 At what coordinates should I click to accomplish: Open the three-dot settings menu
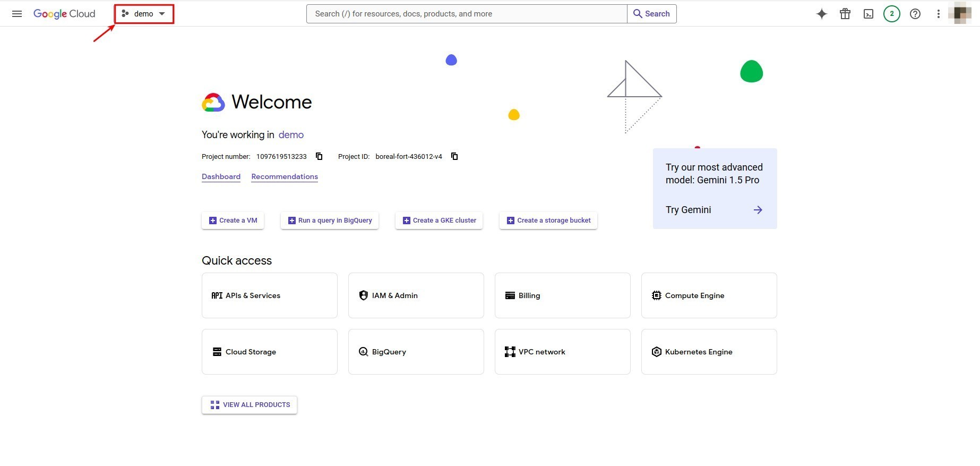click(938, 14)
